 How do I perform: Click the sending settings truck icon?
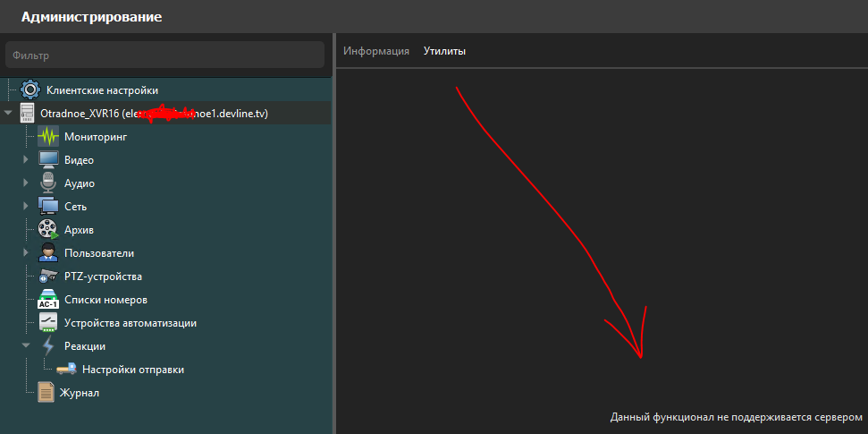pos(66,370)
